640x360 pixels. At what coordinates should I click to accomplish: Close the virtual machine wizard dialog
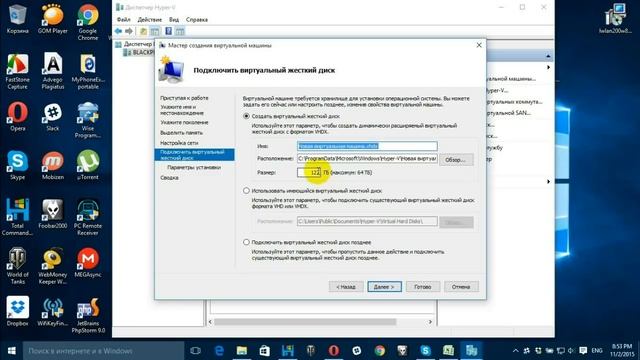tap(479, 45)
